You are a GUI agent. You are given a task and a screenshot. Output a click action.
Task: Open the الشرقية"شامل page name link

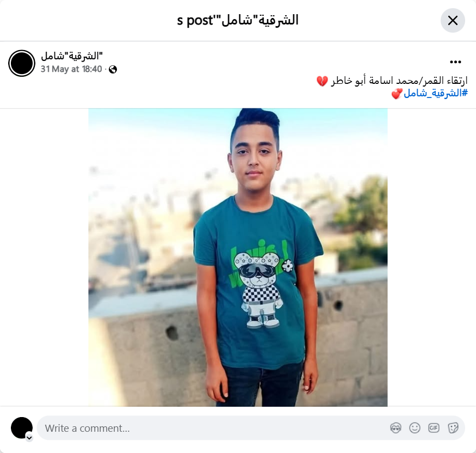[x=72, y=56]
